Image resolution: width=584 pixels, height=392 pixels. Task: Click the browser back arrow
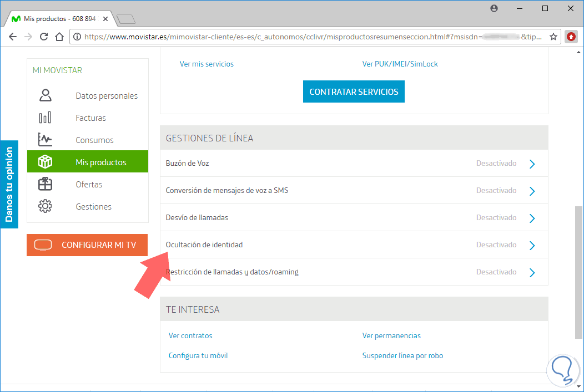click(13, 37)
